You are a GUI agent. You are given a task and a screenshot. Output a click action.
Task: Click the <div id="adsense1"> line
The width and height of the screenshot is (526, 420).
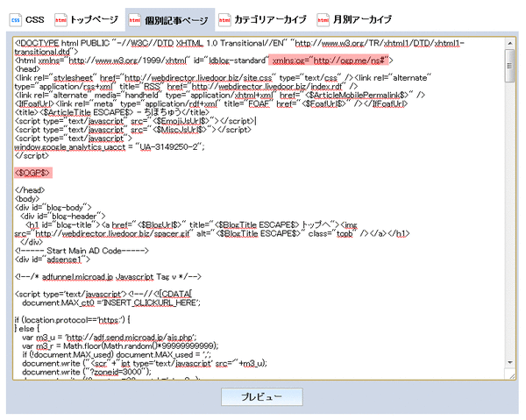pyautogui.click(x=53, y=260)
